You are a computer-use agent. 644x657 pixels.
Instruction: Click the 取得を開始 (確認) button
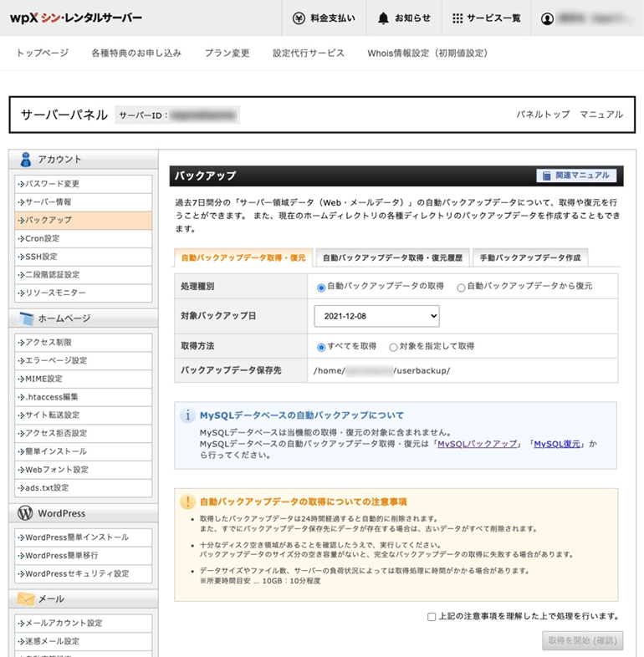click(x=582, y=640)
